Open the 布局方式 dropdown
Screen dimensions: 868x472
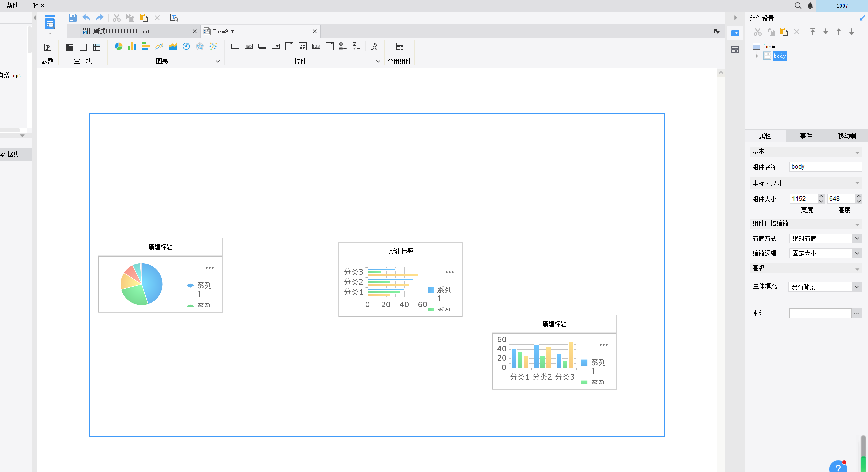click(x=857, y=238)
